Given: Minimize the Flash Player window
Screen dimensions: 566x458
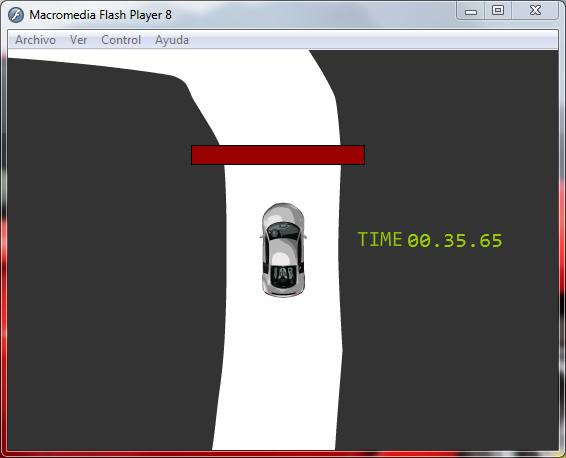Looking at the screenshot, I should 471,11.
